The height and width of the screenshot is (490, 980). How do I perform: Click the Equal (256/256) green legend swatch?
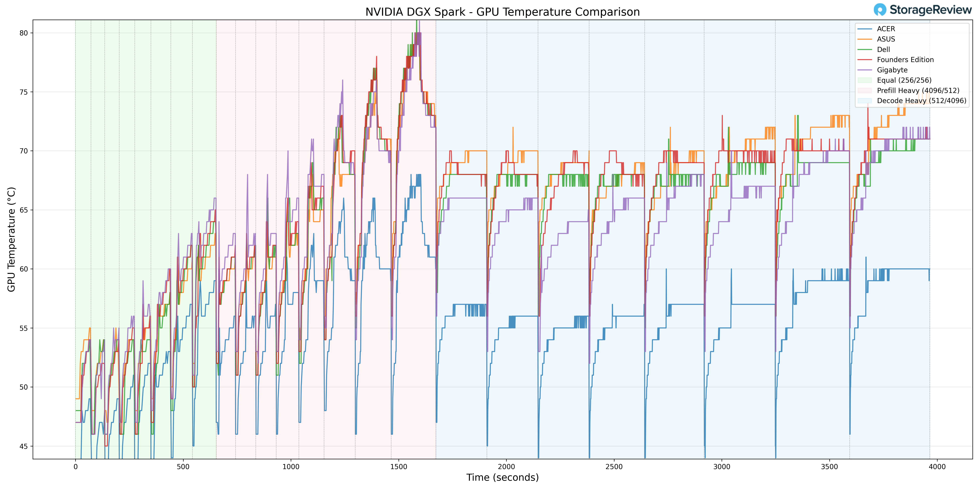865,80
